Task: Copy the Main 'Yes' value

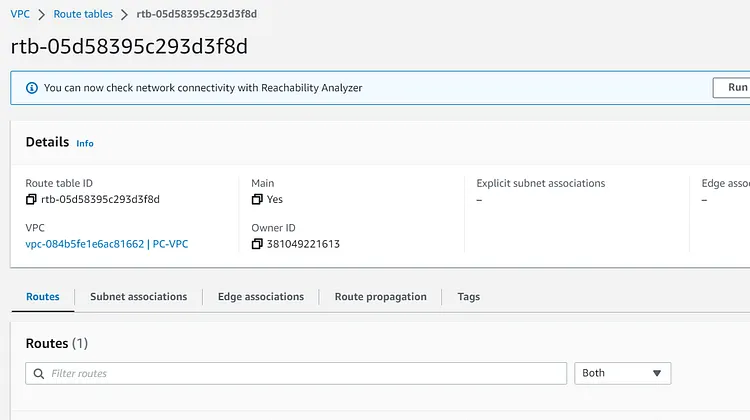Action: pos(257,199)
